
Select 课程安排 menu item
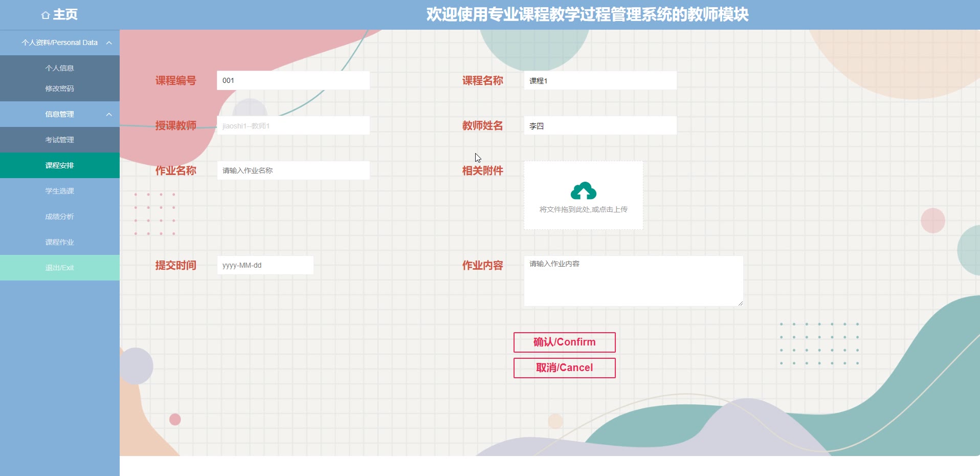click(x=59, y=165)
